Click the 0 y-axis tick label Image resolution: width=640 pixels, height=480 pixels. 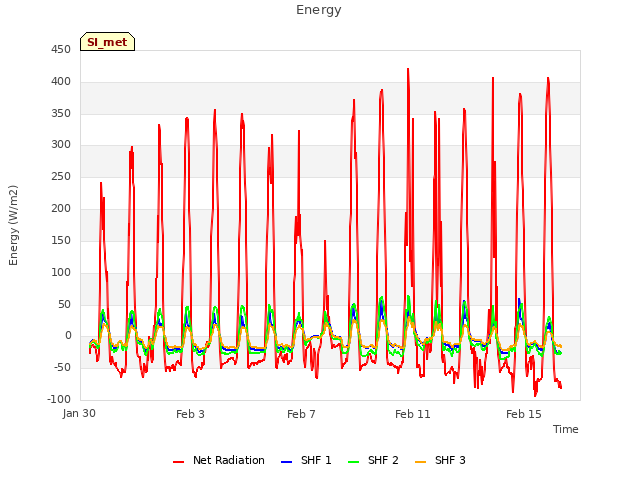68,336
